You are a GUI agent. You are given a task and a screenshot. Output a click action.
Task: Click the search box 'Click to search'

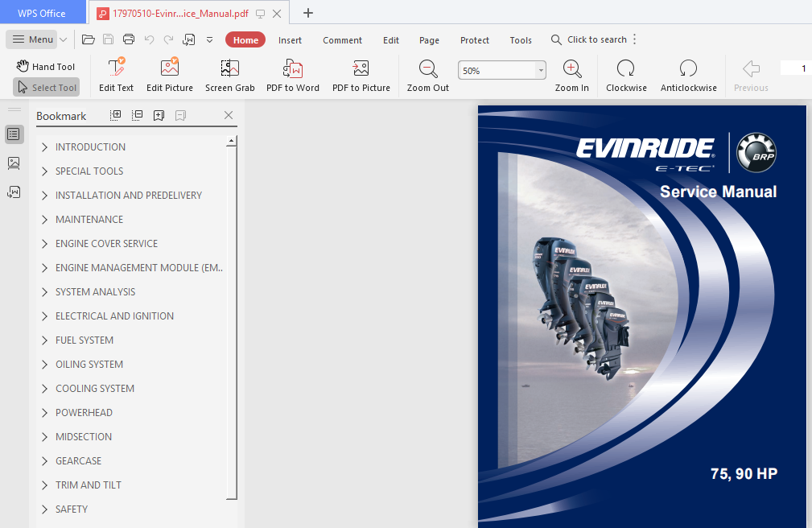[589, 39]
